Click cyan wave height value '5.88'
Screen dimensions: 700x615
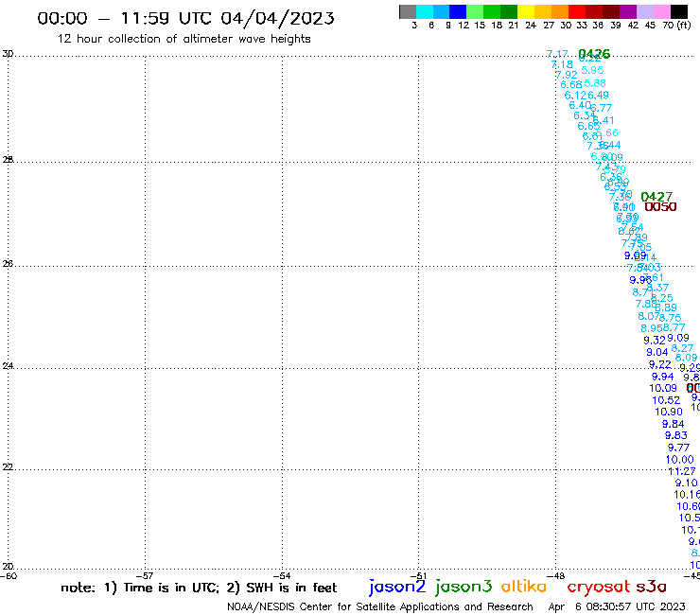pos(595,83)
